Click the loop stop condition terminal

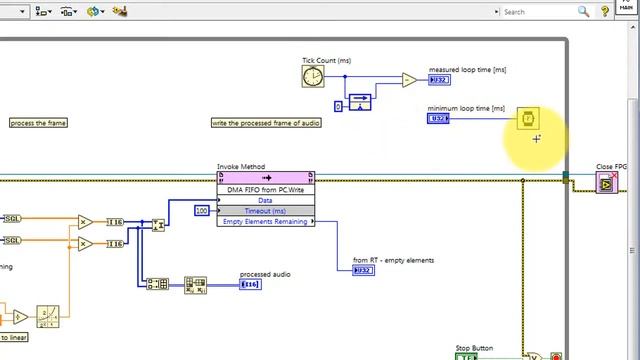pyautogui.click(x=556, y=356)
